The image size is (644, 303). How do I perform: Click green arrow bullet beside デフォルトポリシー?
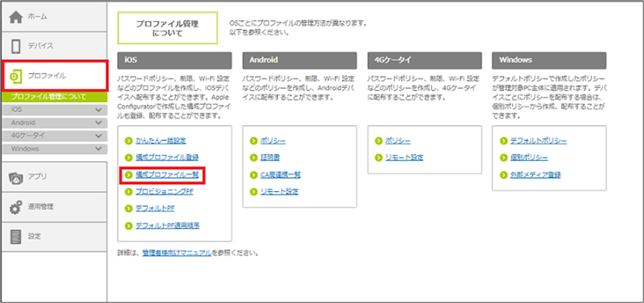[x=503, y=141]
